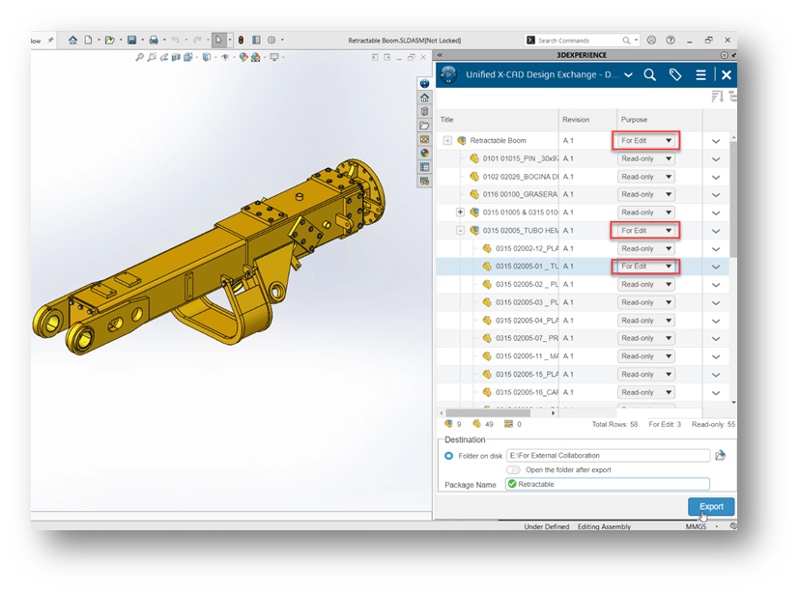Click the destination folder path field
This screenshot has width=800, height=593.
tap(608, 455)
